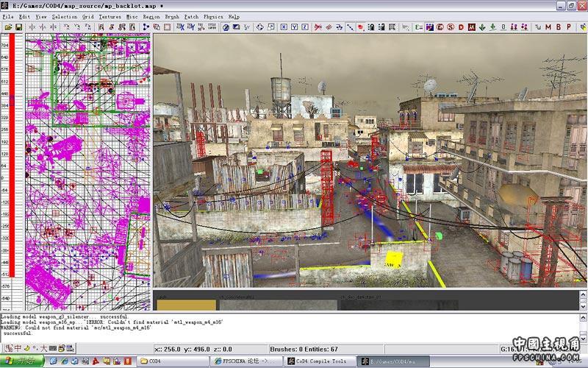The height and width of the screenshot is (368, 588).
Task: Open the Help menu
Action: (x=234, y=16)
